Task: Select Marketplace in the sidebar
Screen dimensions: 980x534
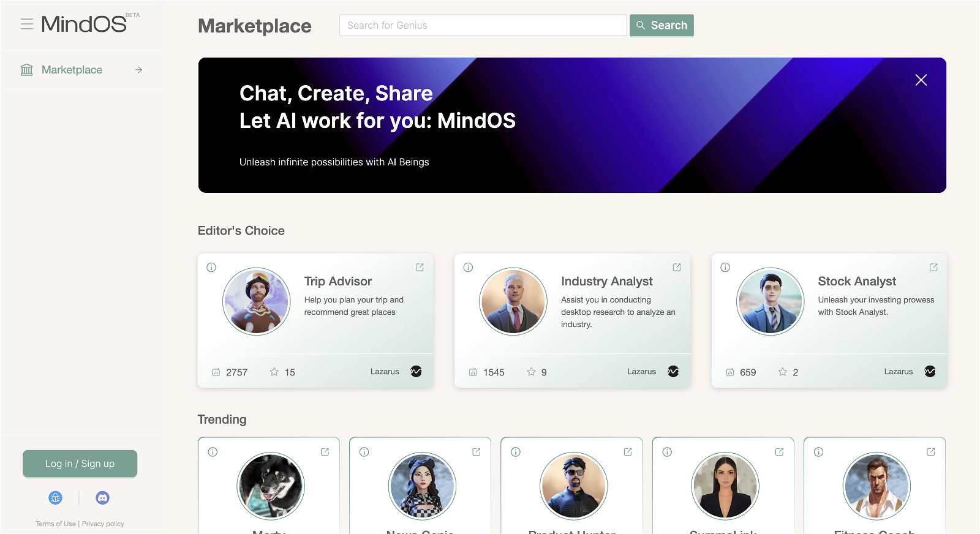Action: (72, 70)
